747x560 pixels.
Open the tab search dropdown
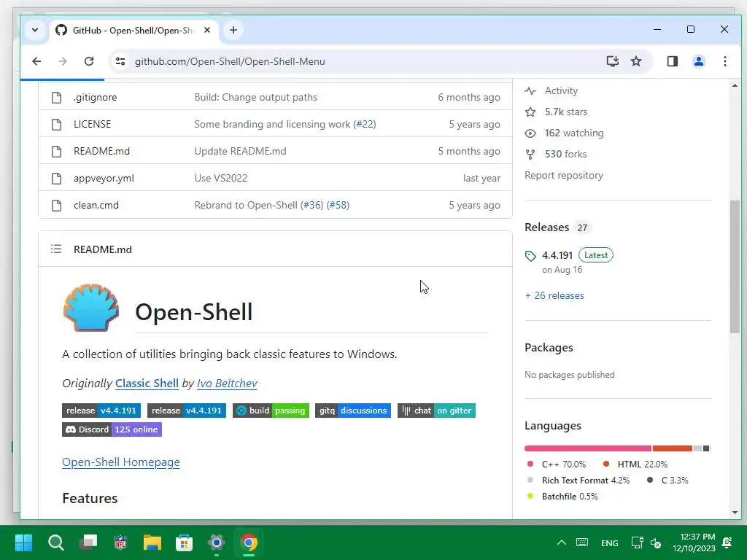[x=35, y=30]
